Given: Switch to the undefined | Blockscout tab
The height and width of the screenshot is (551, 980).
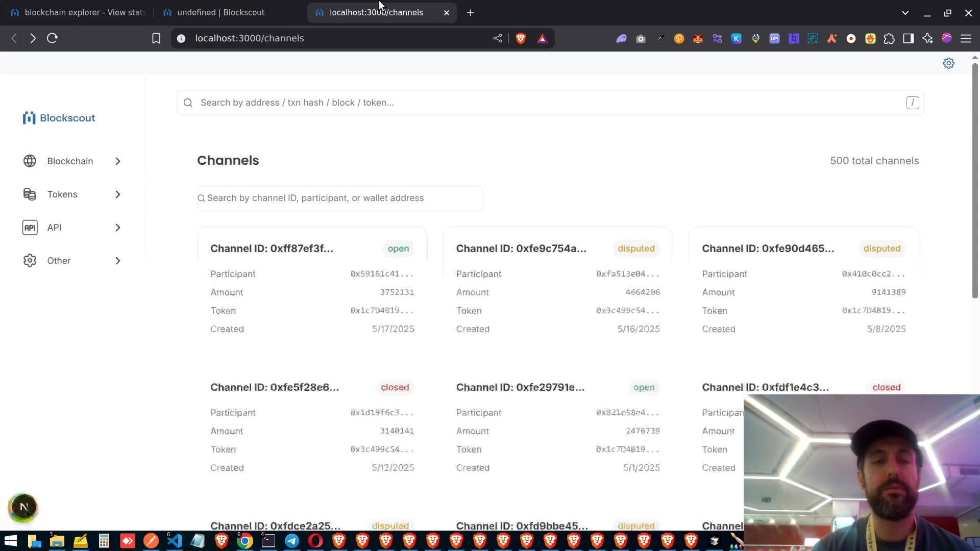Looking at the screenshot, I should click(230, 13).
